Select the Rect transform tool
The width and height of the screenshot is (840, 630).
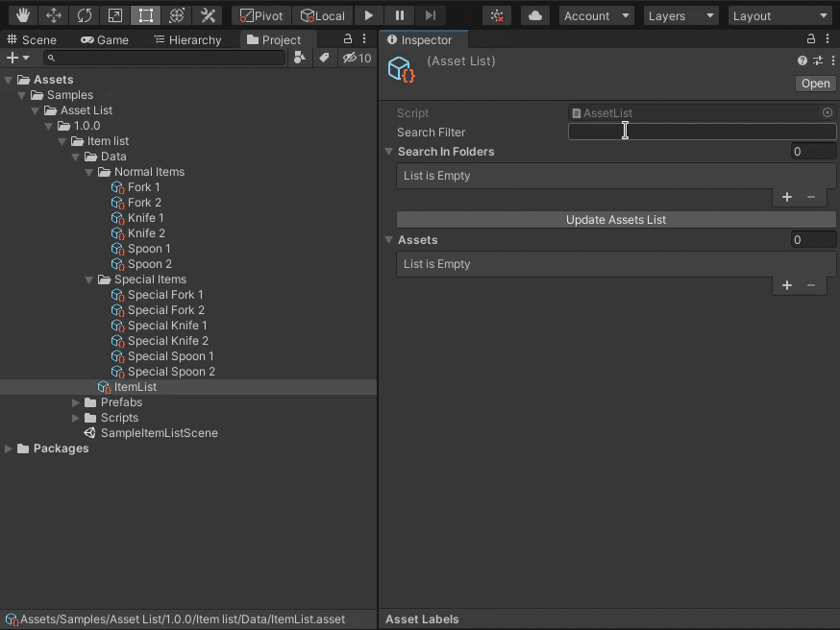[x=146, y=15]
